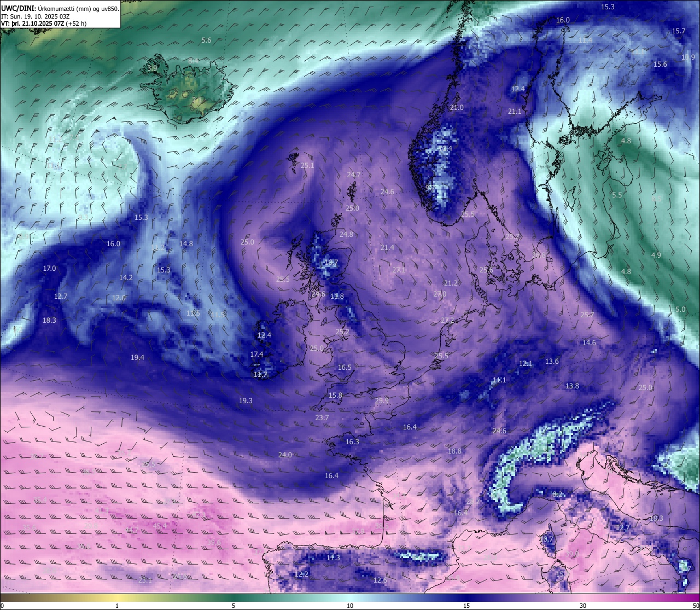Click the 14.6 value over eastern Germany
The width and height of the screenshot is (700, 610).
[x=589, y=343]
